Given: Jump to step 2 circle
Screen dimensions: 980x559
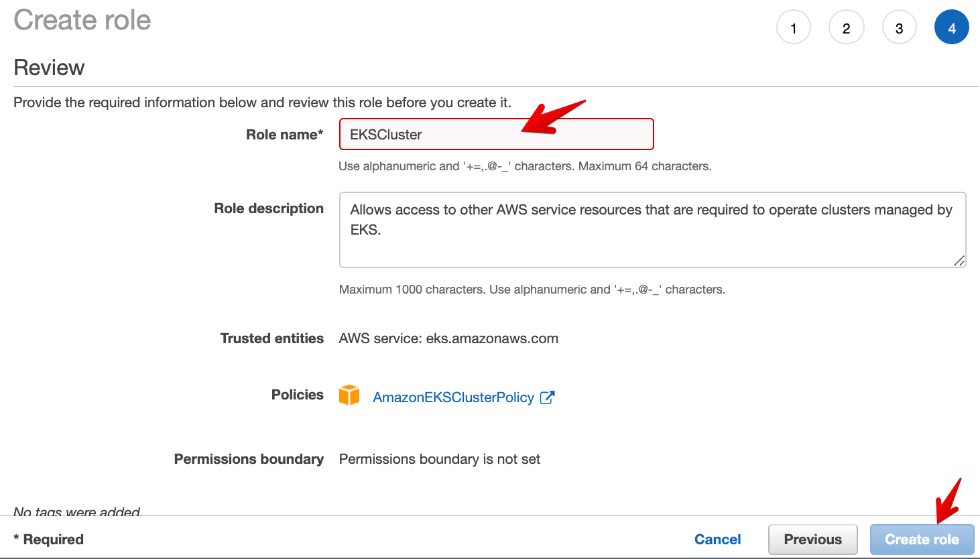Looking at the screenshot, I should point(846,28).
